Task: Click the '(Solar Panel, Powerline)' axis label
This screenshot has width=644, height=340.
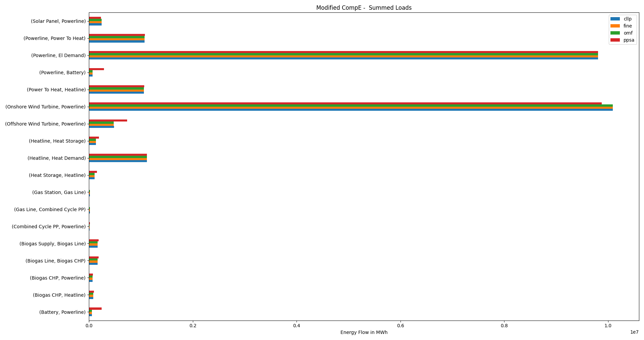Action: point(58,21)
